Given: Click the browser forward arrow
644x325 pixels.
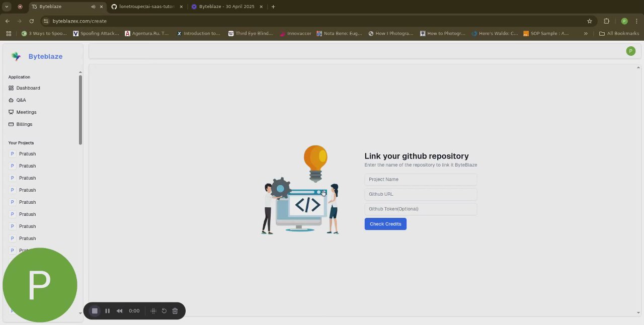Looking at the screenshot, I should click(20, 21).
